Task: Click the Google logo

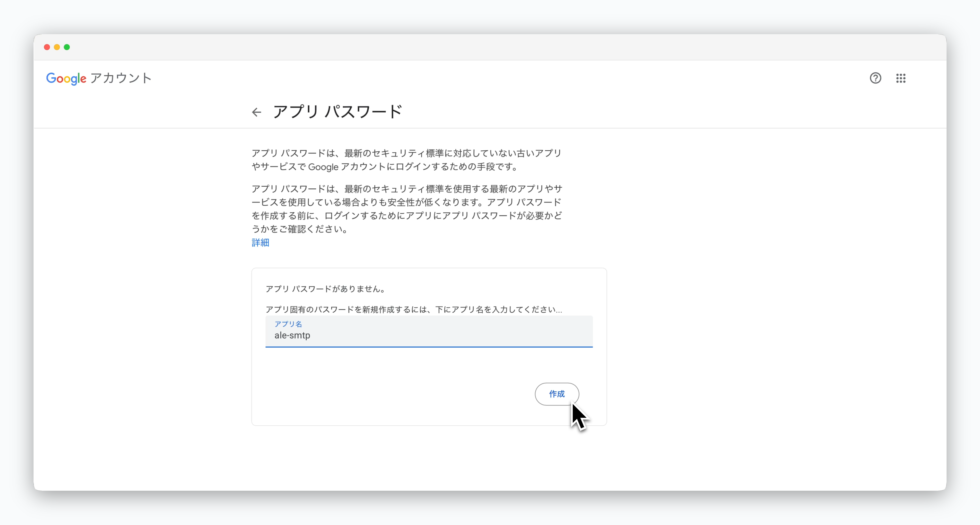Action: pos(66,78)
